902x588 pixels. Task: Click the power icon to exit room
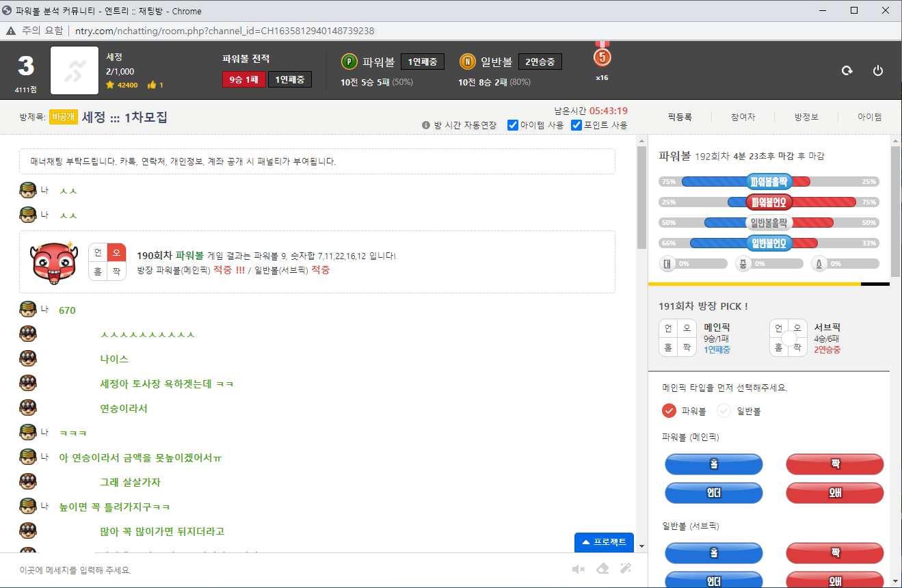[878, 71]
